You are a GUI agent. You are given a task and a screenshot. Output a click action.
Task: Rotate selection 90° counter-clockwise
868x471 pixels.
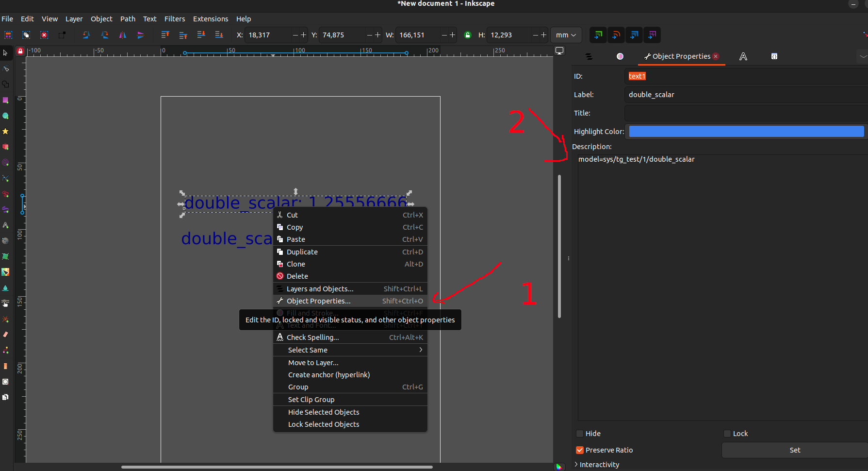coord(86,35)
